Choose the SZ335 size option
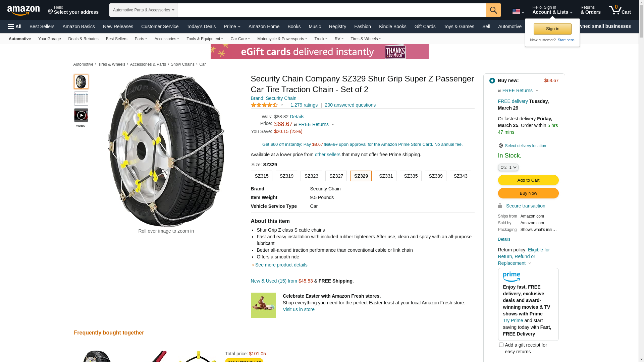The width and height of the screenshot is (644, 362). click(411, 176)
